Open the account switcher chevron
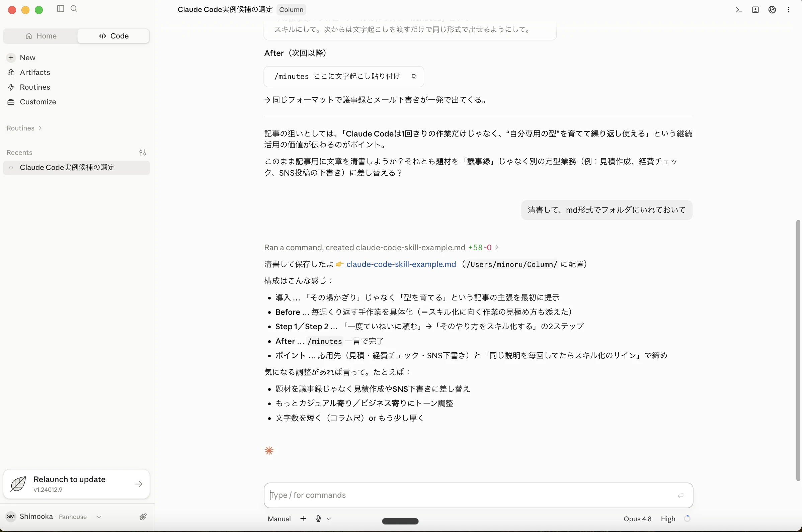Screen dimensions: 802x532 click(99, 517)
